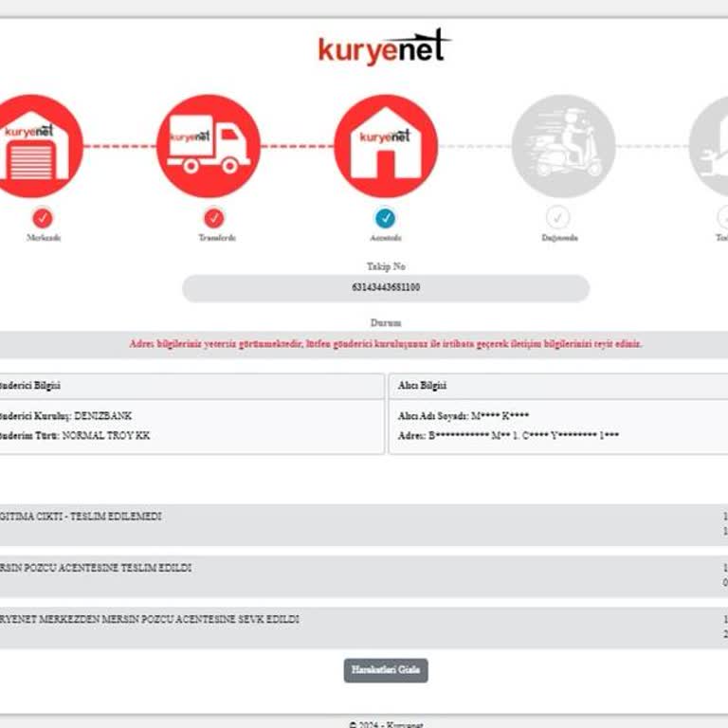Click the masked Adres line
The height and width of the screenshot is (728, 728).
point(508,435)
